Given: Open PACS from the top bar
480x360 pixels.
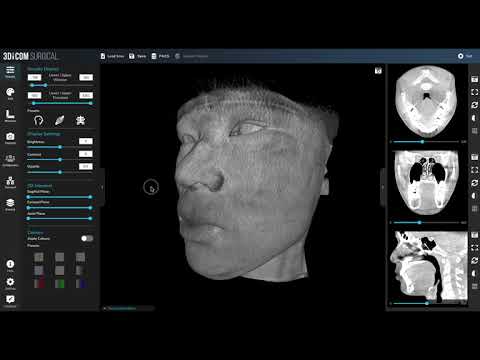Looking at the screenshot, I should click(x=160, y=56).
